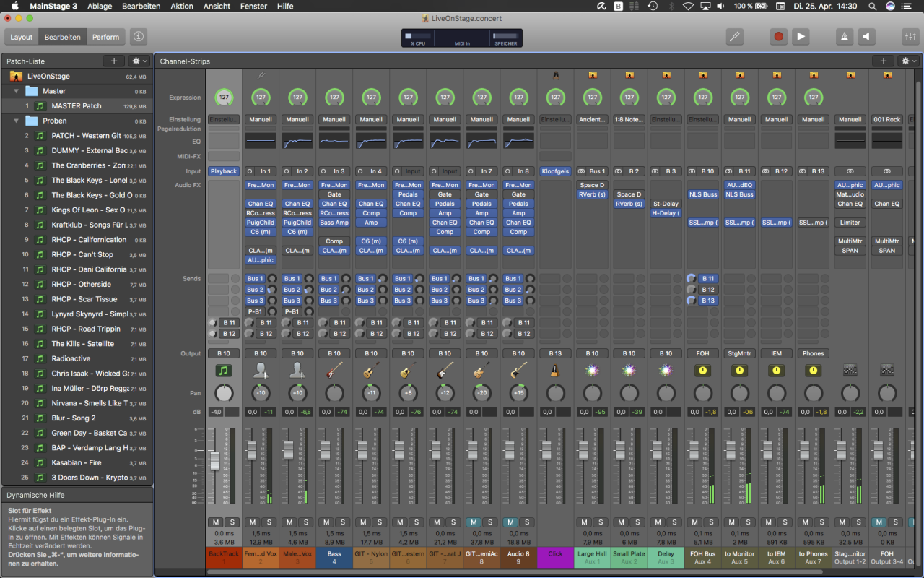Click the BackTrack music note icon
Screen dimensions: 924x578
[x=224, y=371]
